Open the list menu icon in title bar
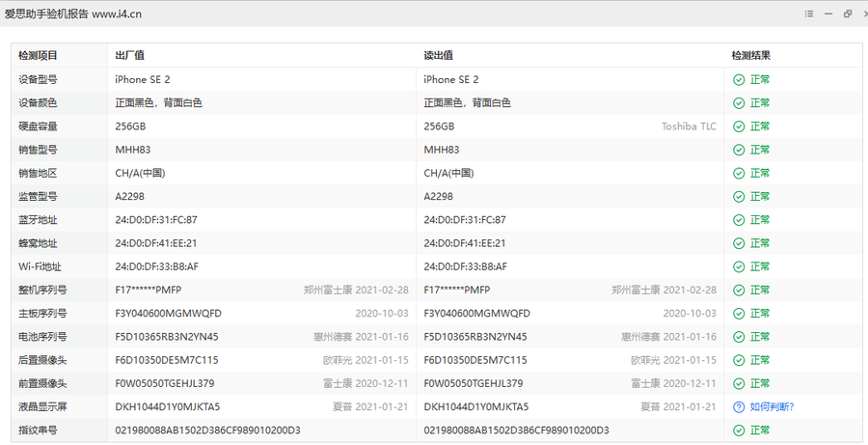The width and height of the screenshot is (868, 445). click(x=809, y=14)
